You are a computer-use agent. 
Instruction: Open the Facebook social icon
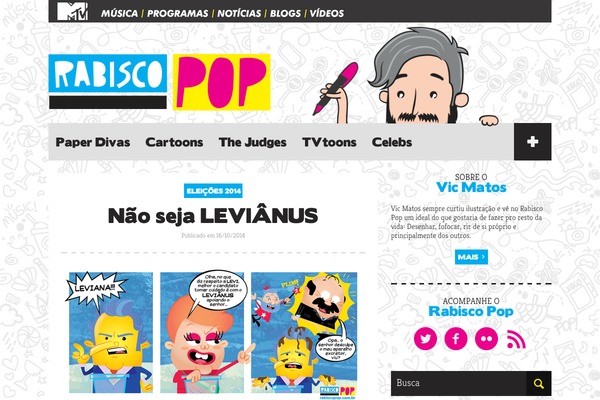tap(456, 339)
